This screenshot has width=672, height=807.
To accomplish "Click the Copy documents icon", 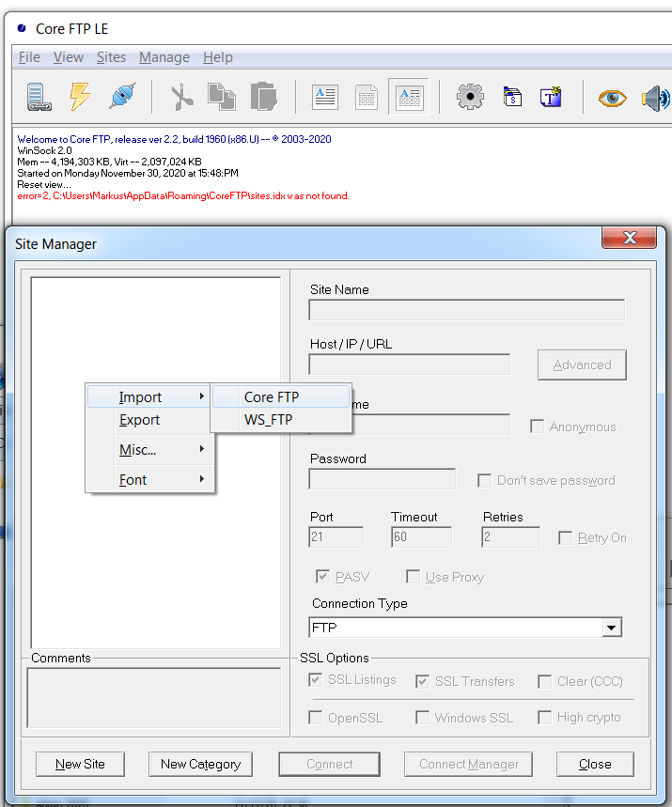I will tap(222, 97).
